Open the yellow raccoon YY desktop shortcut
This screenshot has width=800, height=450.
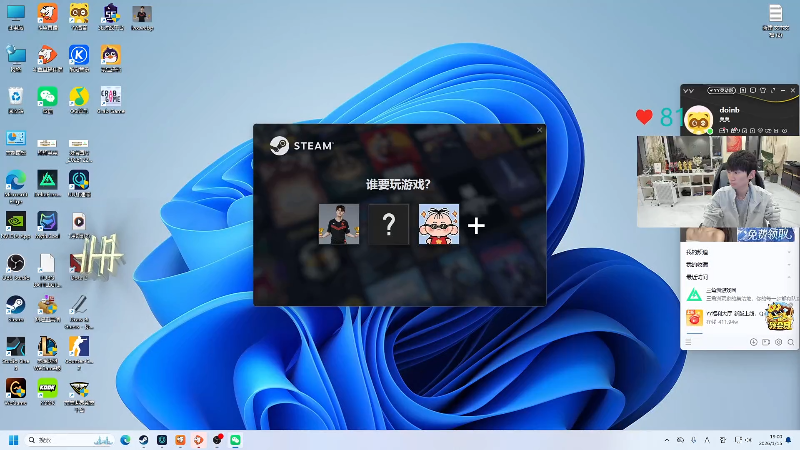pos(79,17)
